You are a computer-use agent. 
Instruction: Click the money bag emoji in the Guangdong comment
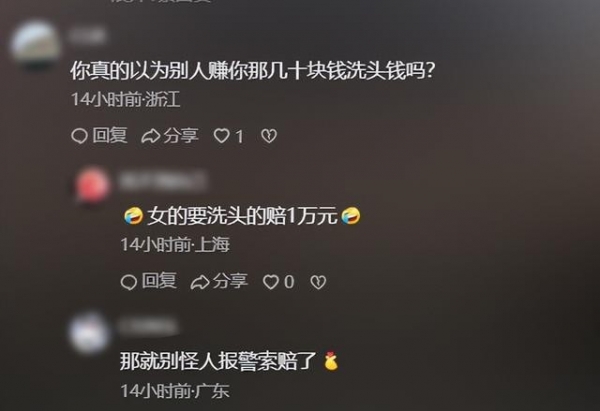point(331,361)
